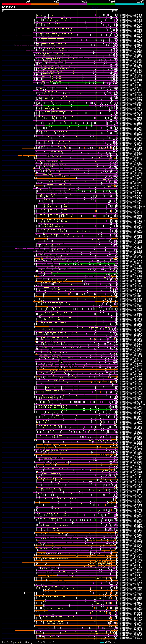Click the orange ~40% identity legend bar

[x=45, y=4]
